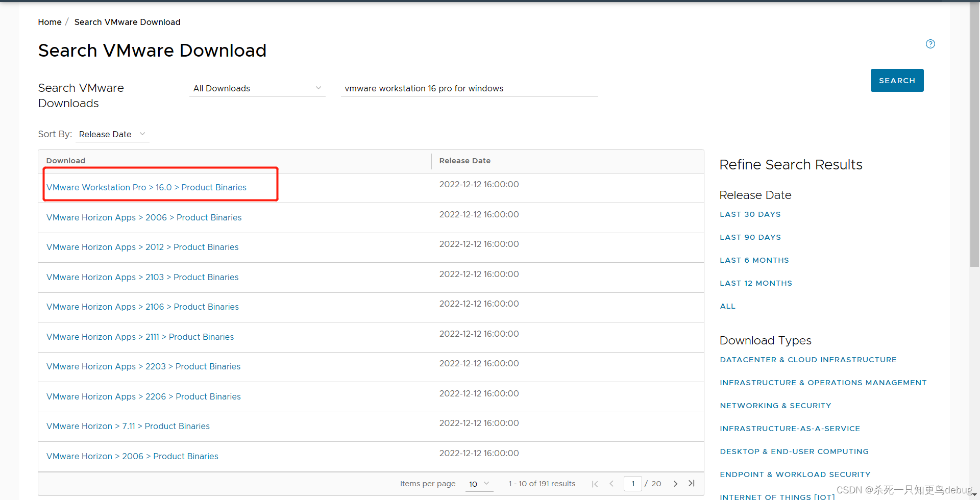
Task: Open VMware Horizon 7.11 Product Binaries
Action: [128, 426]
